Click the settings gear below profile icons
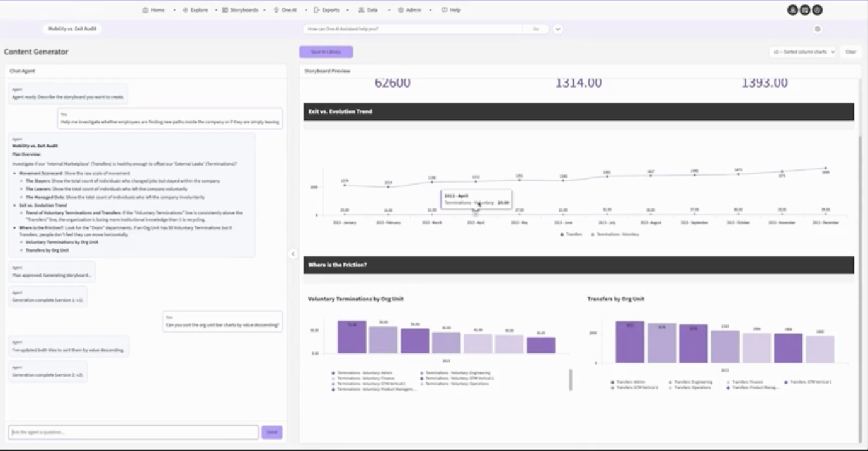Screen dimensions: 868x451 pos(818,29)
